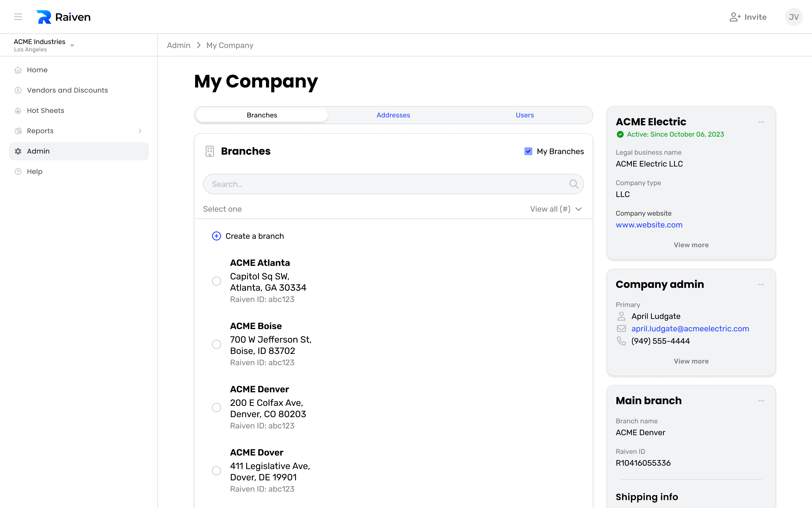Open Main branch card options menu
Image resolution: width=812 pixels, height=508 pixels.
pyautogui.click(x=761, y=401)
